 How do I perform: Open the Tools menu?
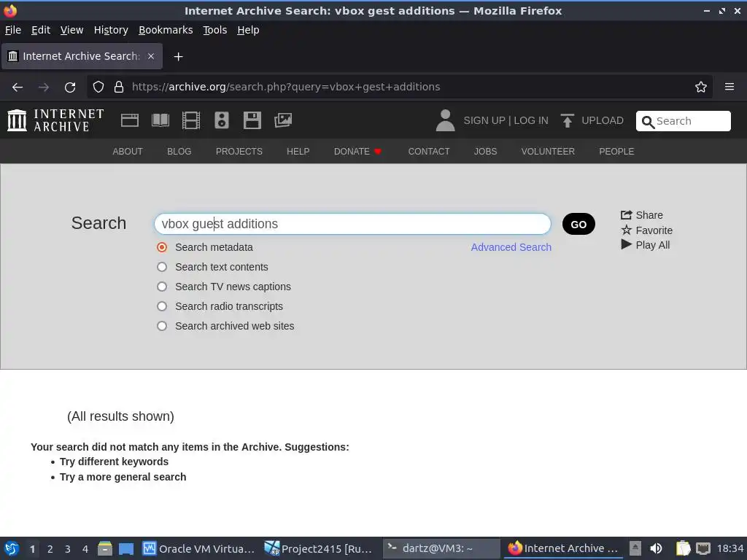coord(215,30)
